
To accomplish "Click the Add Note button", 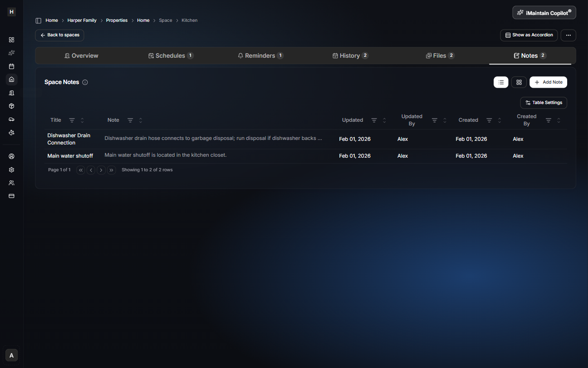I will 548,82.
